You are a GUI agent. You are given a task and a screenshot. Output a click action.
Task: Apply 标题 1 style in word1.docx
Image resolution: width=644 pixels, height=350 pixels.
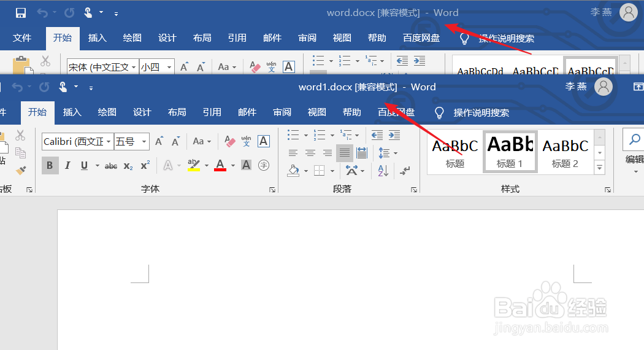[510, 151]
